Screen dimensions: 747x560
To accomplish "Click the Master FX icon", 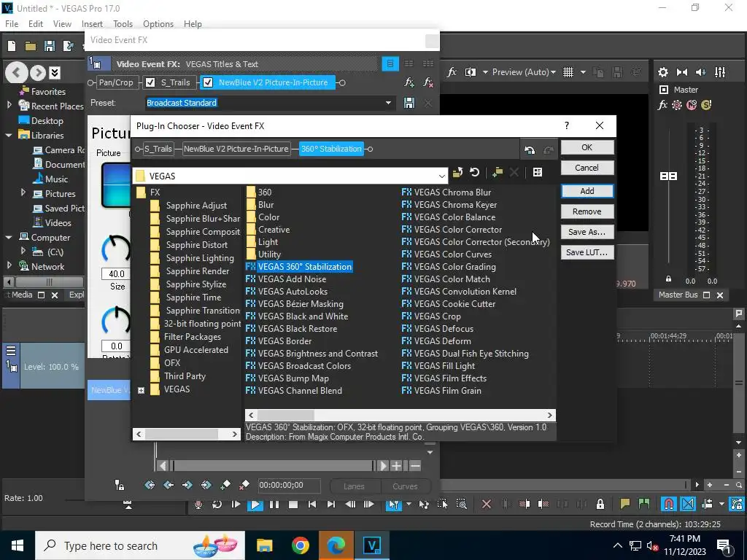I will [x=662, y=105].
